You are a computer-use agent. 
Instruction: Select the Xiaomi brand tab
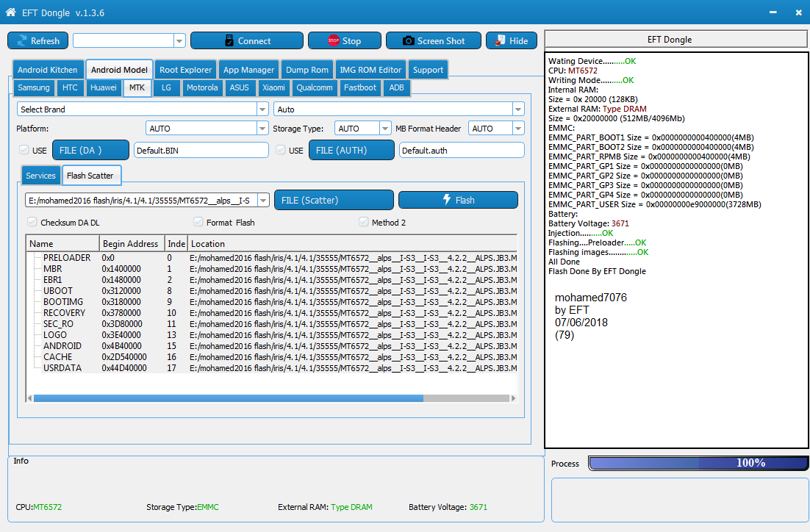point(273,87)
